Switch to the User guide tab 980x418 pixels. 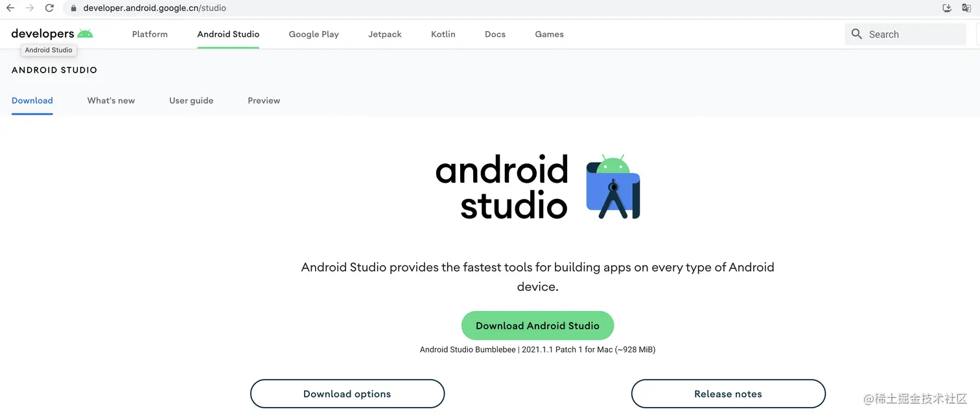[x=191, y=100]
